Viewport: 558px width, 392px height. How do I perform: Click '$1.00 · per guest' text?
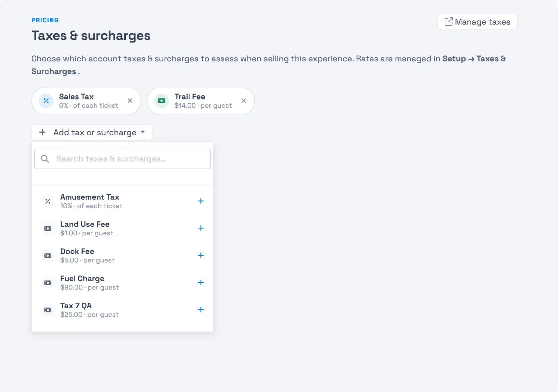click(86, 233)
